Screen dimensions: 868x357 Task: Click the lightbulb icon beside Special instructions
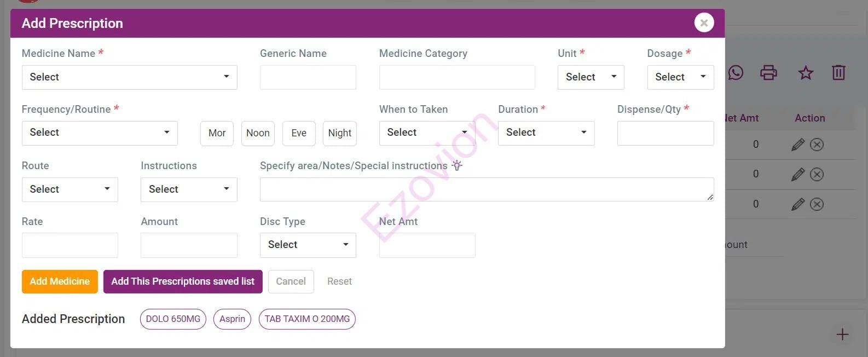point(457,165)
